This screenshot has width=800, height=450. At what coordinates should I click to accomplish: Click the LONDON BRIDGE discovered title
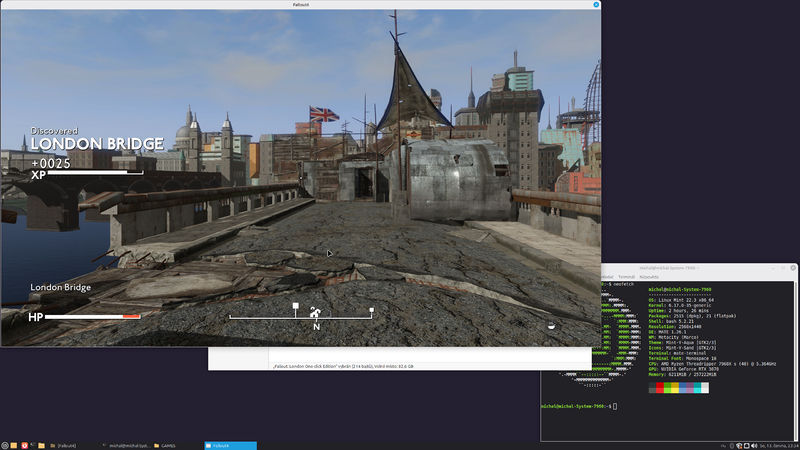(97, 144)
